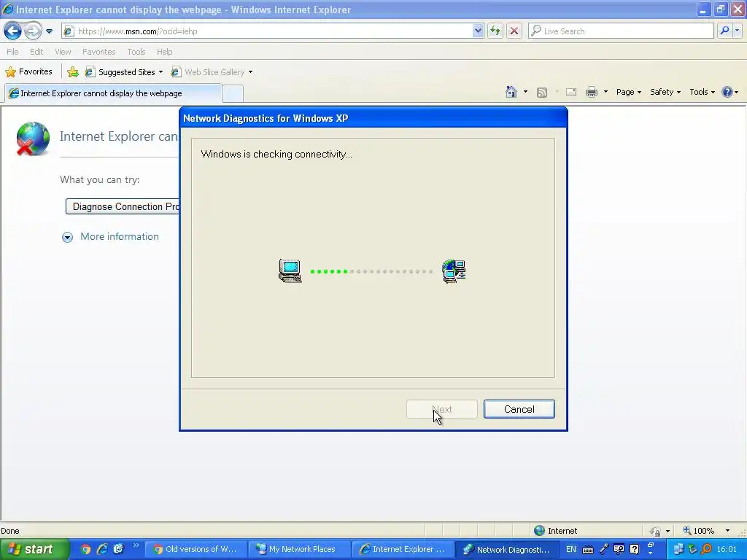Select the 'Internet Explorer cannot display the webpage' tab
This screenshot has height=560, width=747.
113,93
